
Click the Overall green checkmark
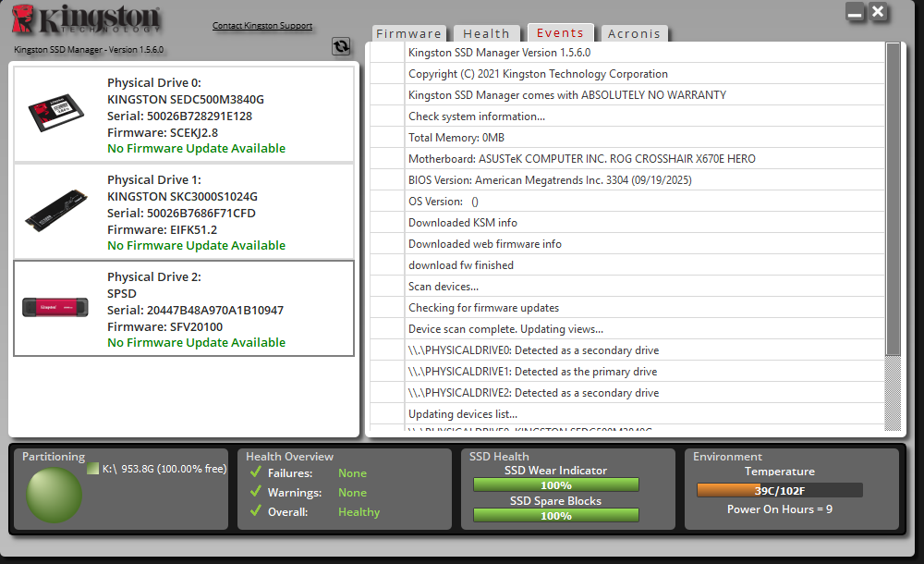[255, 511]
